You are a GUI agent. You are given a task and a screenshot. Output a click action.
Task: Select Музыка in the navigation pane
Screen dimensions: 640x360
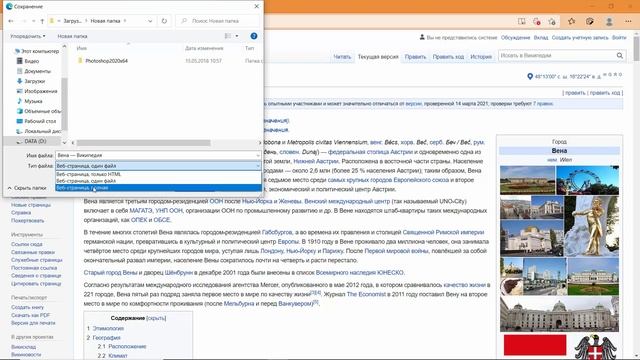33,101
